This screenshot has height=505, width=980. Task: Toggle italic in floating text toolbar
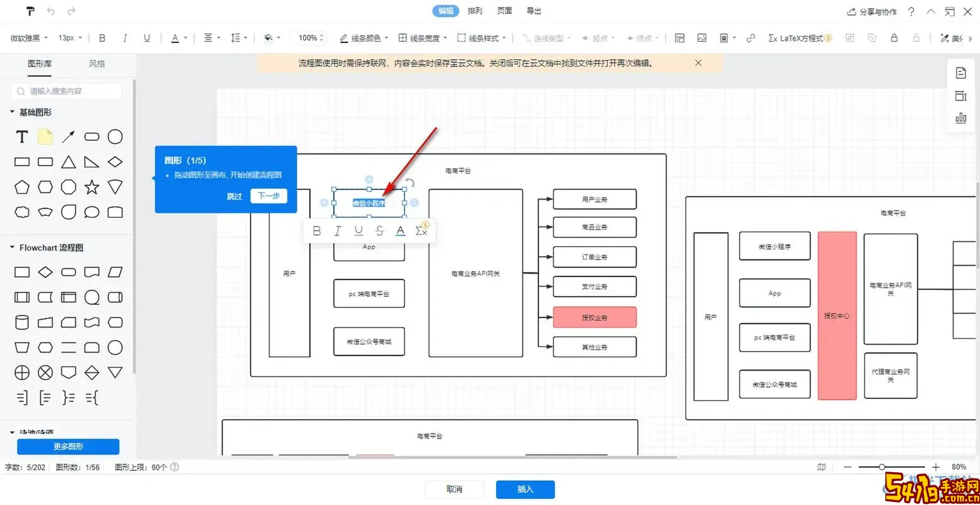coord(338,231)
